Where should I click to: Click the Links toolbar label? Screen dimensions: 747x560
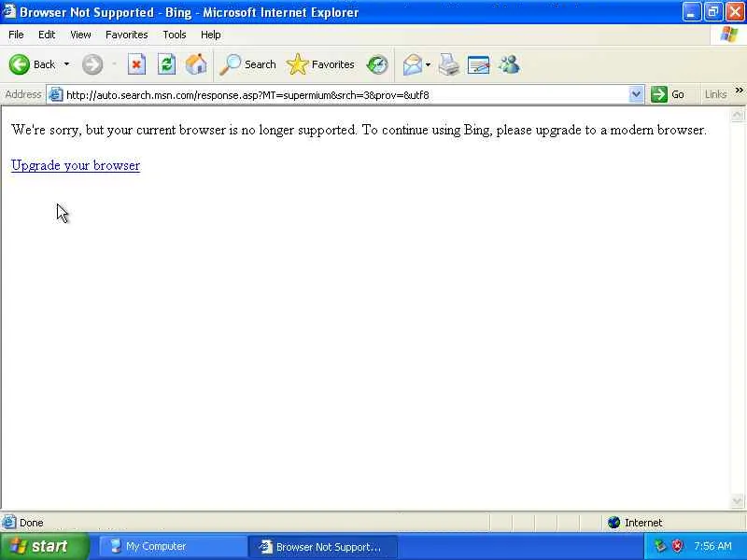(715, 94)
